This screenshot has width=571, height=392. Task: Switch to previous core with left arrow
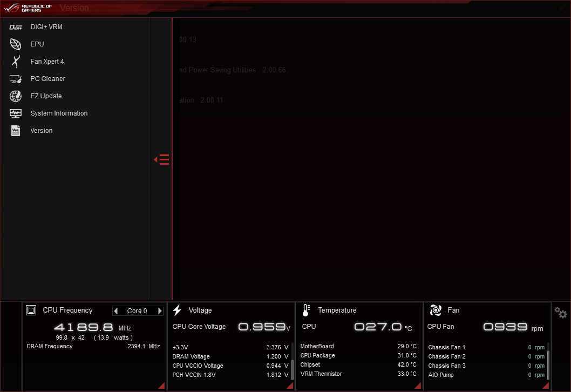[x=116, y=311]
